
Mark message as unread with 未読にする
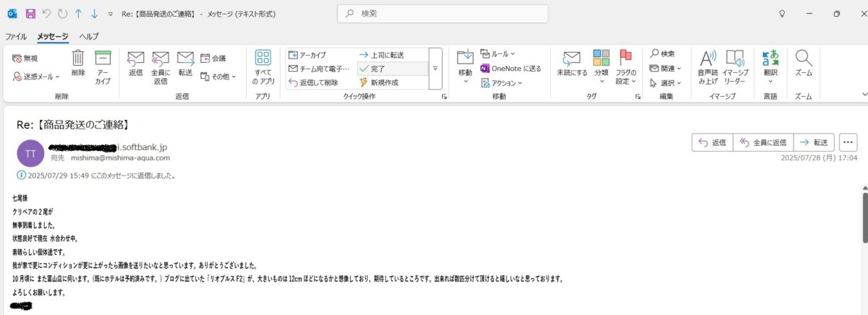(x=571, y=64)
